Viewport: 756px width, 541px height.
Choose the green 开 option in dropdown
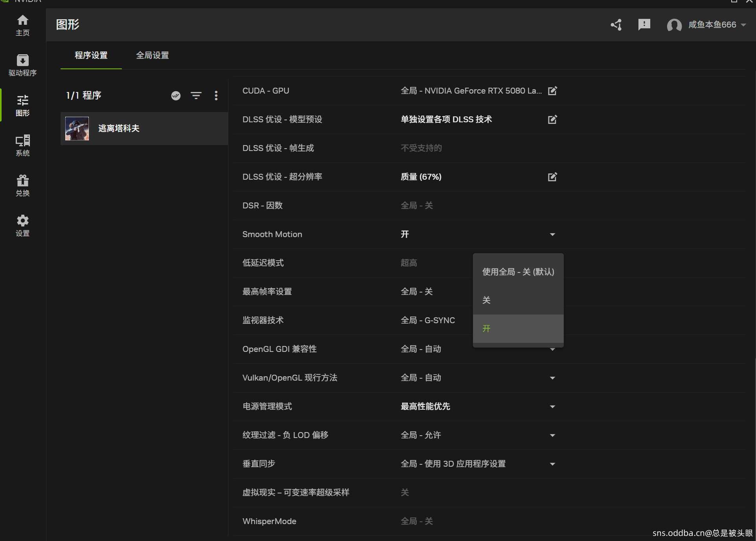(x=518, y=328)
